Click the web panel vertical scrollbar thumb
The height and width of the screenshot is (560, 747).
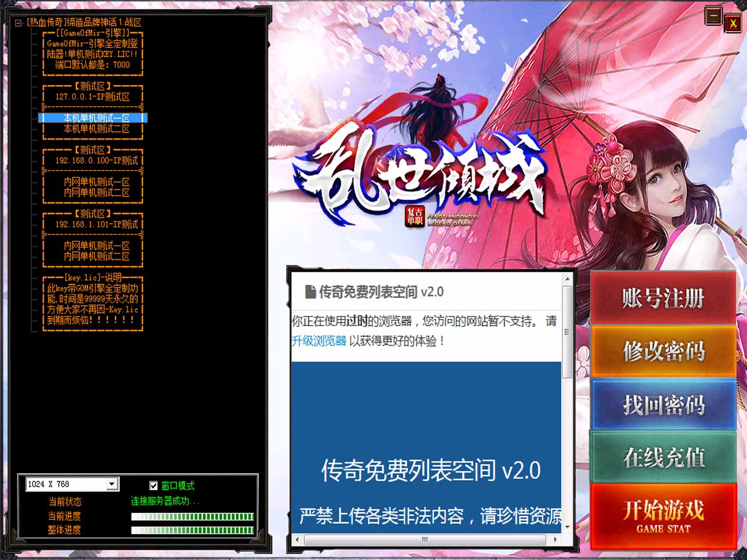tap(567, 331)
